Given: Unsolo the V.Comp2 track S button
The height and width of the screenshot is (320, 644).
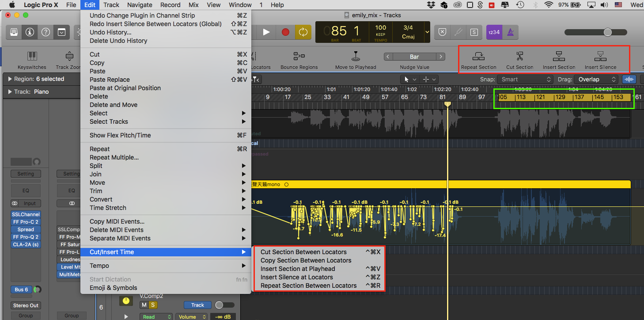Looking at the screenshot, I should 153,305.
